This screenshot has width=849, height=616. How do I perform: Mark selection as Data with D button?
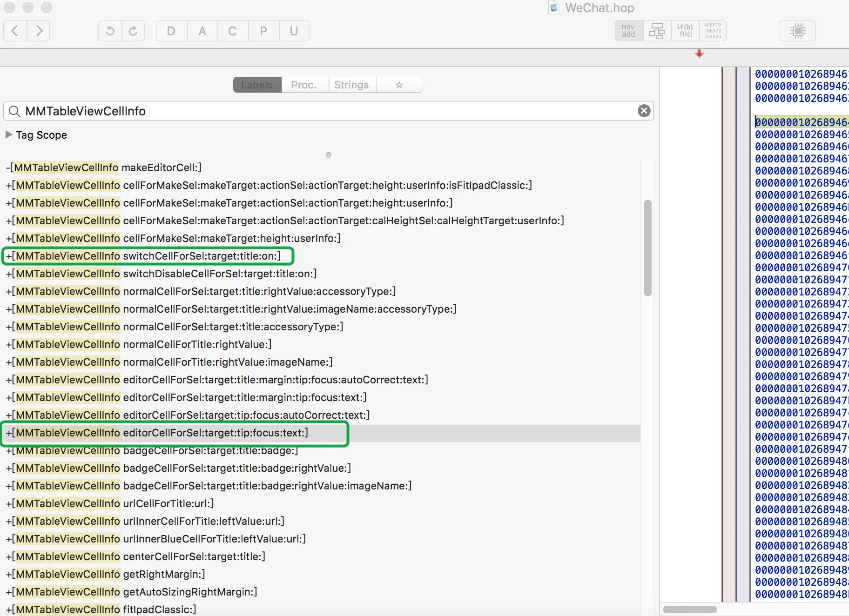pyautogui.click(x=171, y=31)
